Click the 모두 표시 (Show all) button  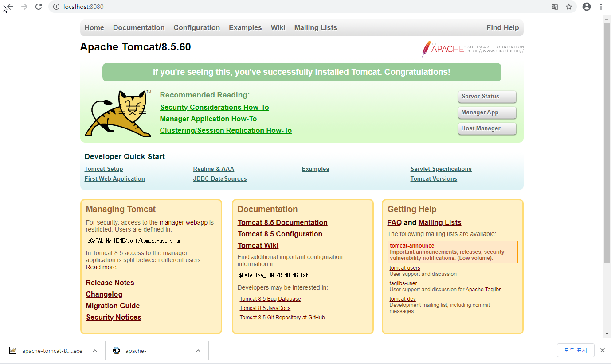tap(576, 350)
